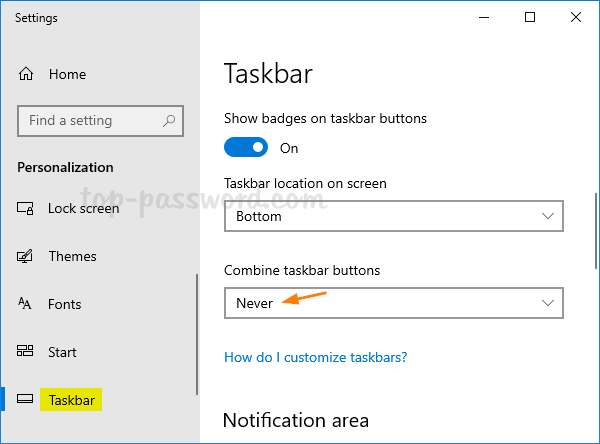The width and height of the screenshot is (600, 444).
Task: Click the sidebar's vertical scrollbar
Action: (197, 330)
